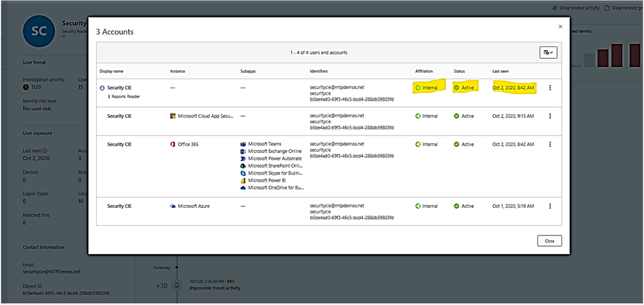Image resolution: width=644 pixels, height=305 pixels.
Task: Click the Microsoft Azure instance name
Action: point(193,206)
